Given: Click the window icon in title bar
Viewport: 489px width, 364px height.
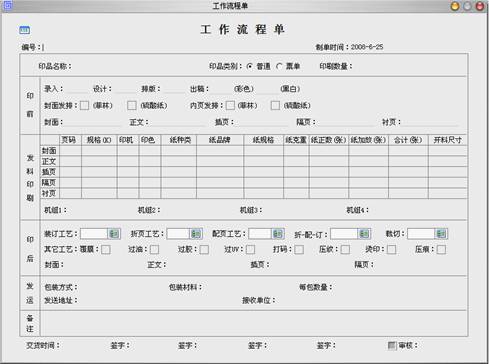Looking at the screenshot, I should click(x=7, y=5).
